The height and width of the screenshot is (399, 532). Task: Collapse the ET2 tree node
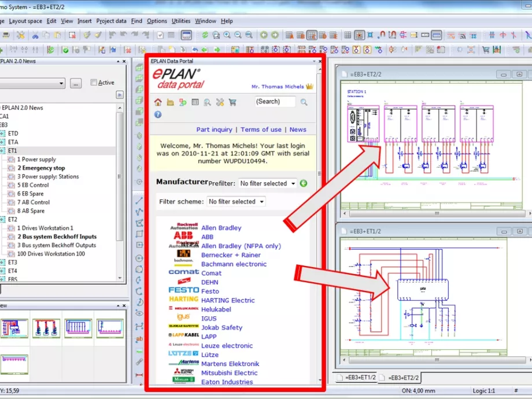3,220
